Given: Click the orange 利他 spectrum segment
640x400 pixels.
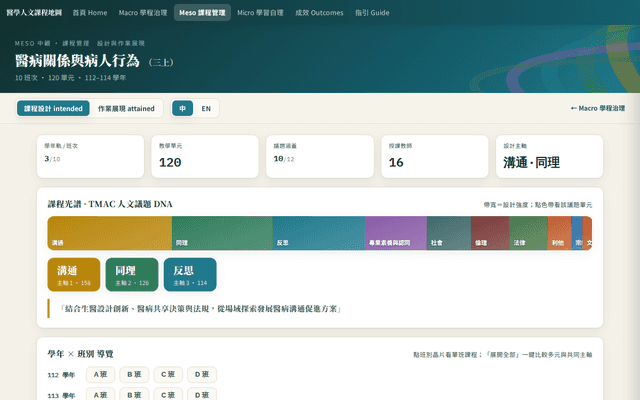Looking at the screenshot, I should click(x=560, y=233).
